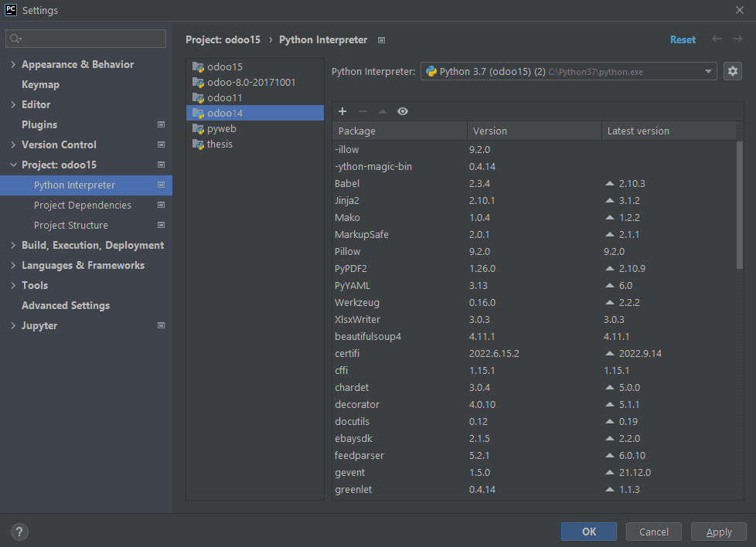Viewport: 756px width, 547px height.
Task: Open Advanced Settings page
Action: pyautogui.click(x=66, y=305)
